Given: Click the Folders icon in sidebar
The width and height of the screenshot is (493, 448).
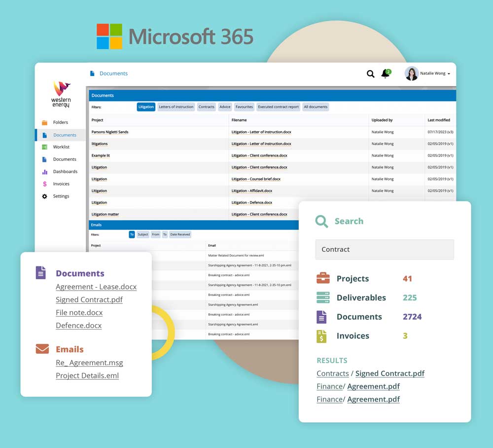Looking at the screenshot, I should tap(44, 122).
